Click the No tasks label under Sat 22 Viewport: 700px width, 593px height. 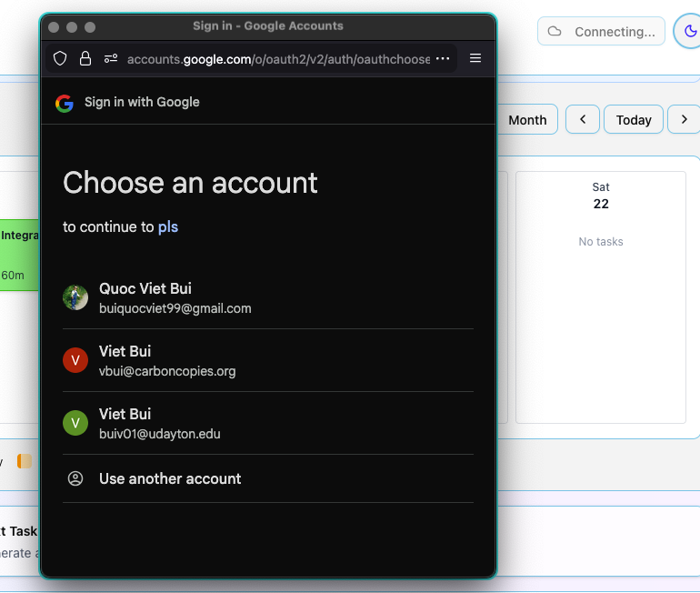(x=601, y=242)
